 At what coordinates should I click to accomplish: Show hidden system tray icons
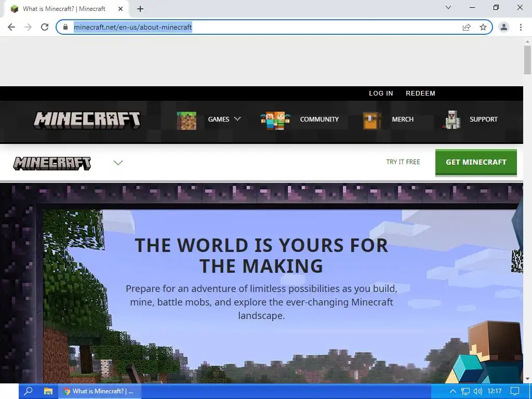pos(453,391)
